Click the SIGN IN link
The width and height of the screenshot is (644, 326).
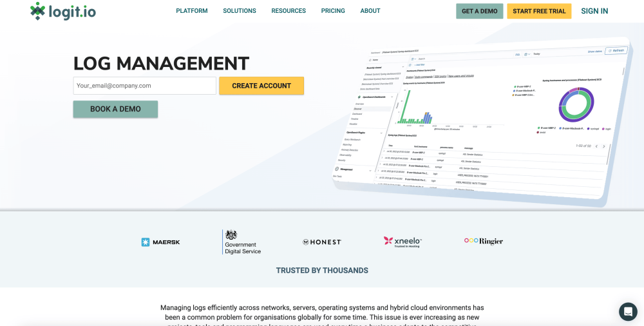[x=594, y=11]
